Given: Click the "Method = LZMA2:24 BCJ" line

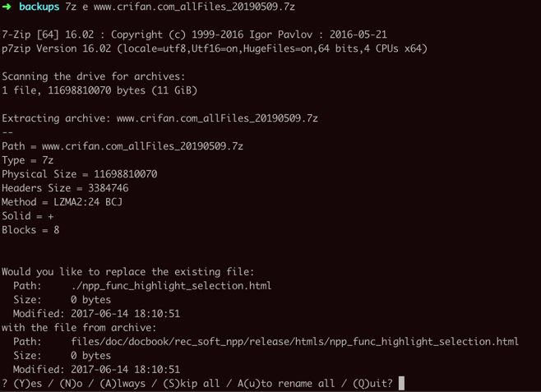Looking at the screenshot, I should click(x=62, y=202).
